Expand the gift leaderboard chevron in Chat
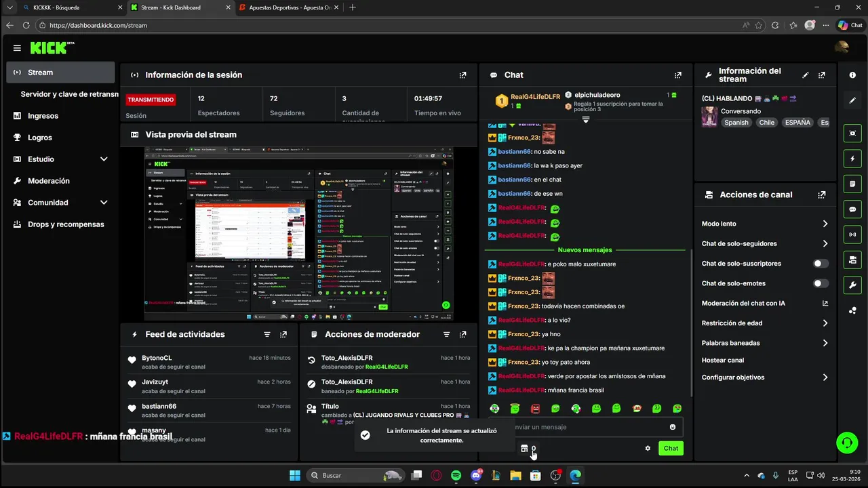868x488 pixels. pyautogui.click(x=586, y=119)
